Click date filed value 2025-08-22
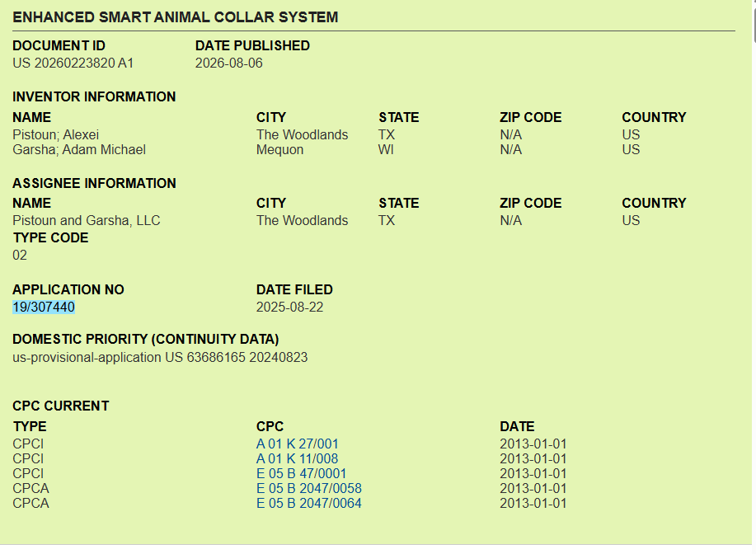The image size is (756, 554). (x=289, y=308)
